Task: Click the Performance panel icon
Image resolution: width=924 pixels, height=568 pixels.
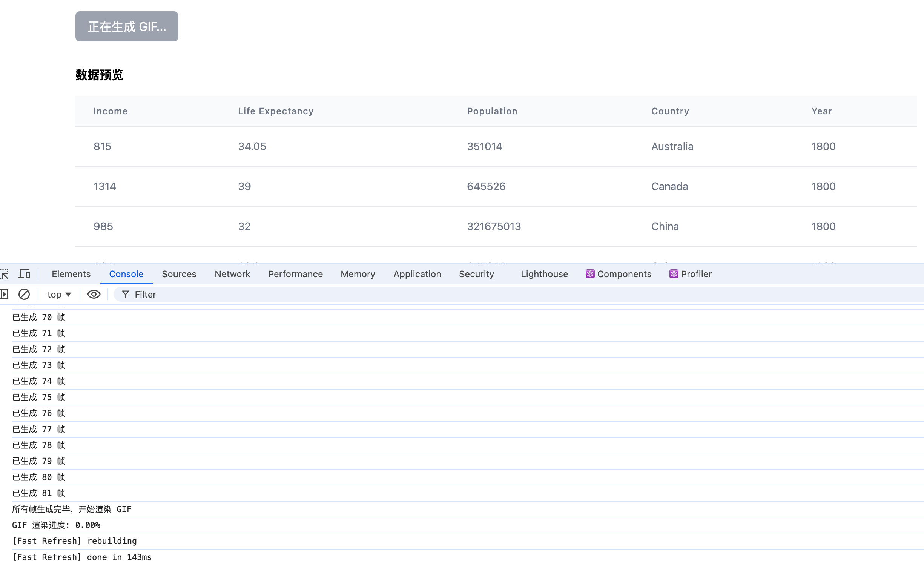Action: pyautogui.click(x=295, y=274)
